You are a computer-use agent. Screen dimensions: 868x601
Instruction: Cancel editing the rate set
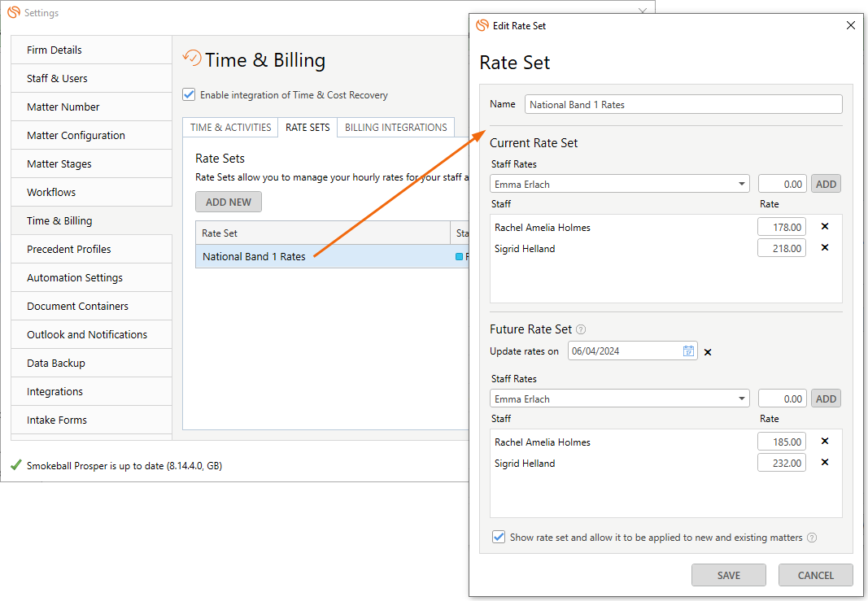[815, 575]
